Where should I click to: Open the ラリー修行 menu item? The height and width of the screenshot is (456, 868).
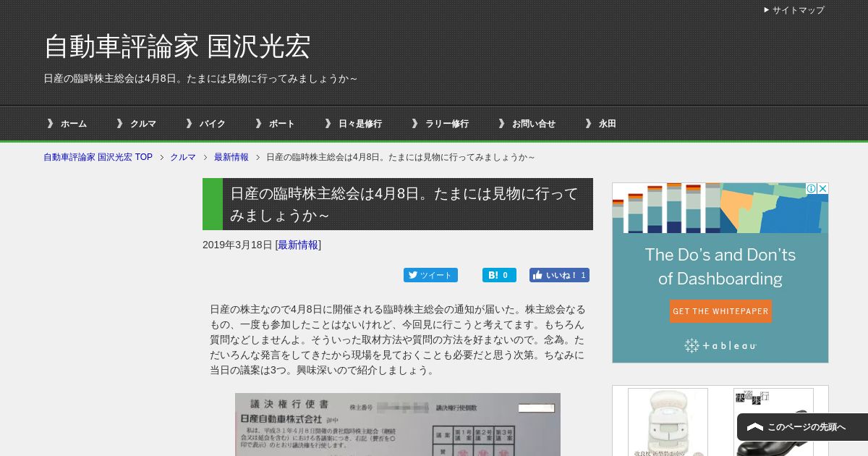447,124
